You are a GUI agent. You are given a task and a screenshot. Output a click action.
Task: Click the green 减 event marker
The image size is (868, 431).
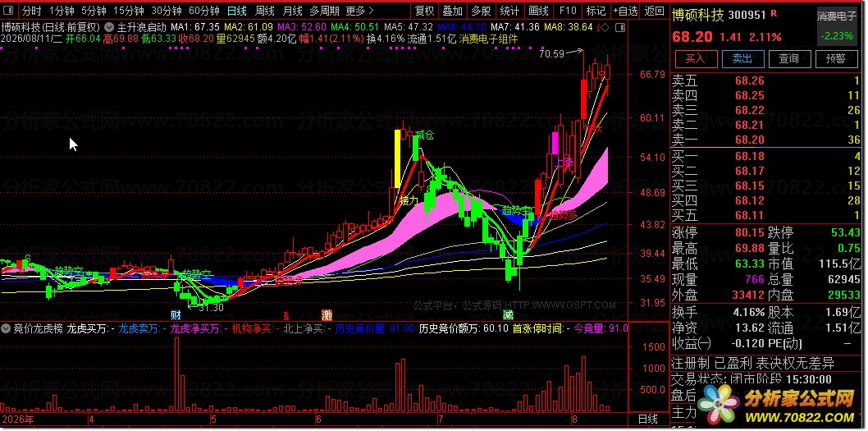tap(508, 315)
